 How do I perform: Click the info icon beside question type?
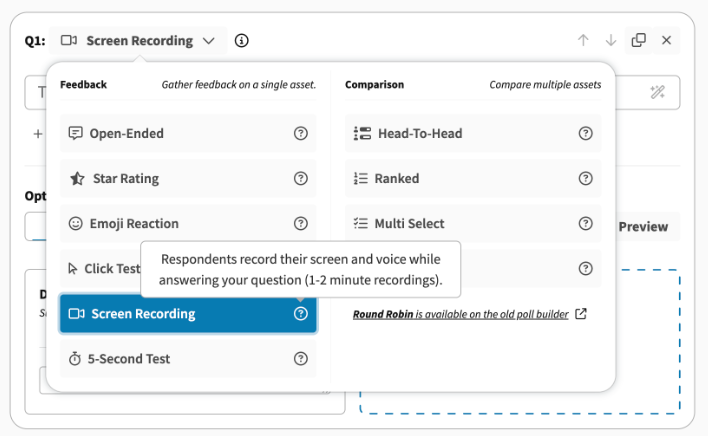242,41
